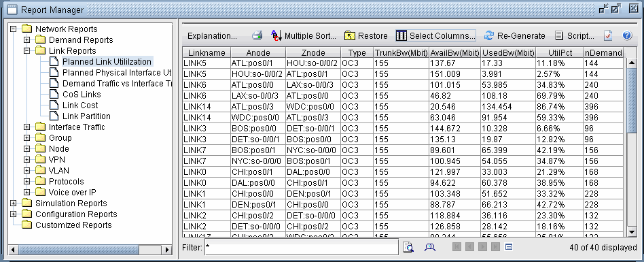Collapse the Network Reports tree node
The width and height of the screenshot is (644, 262).
click(13, 29)
